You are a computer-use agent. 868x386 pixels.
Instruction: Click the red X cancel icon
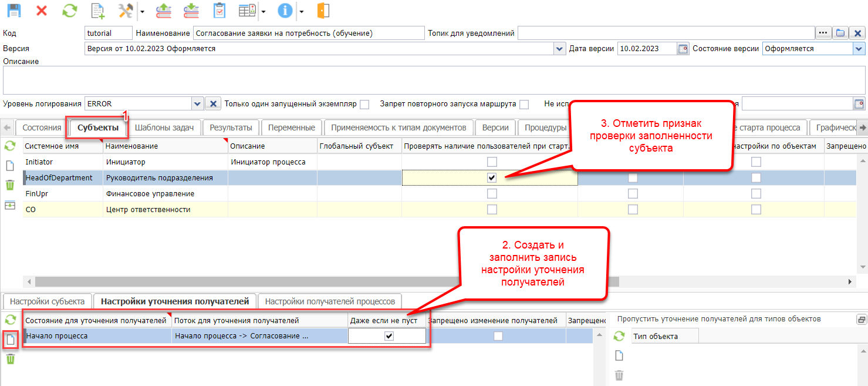point(42,11)
